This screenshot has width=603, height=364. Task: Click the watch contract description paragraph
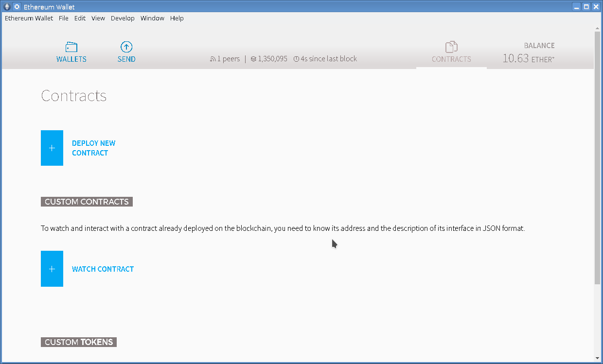click(x=283, y=228)
